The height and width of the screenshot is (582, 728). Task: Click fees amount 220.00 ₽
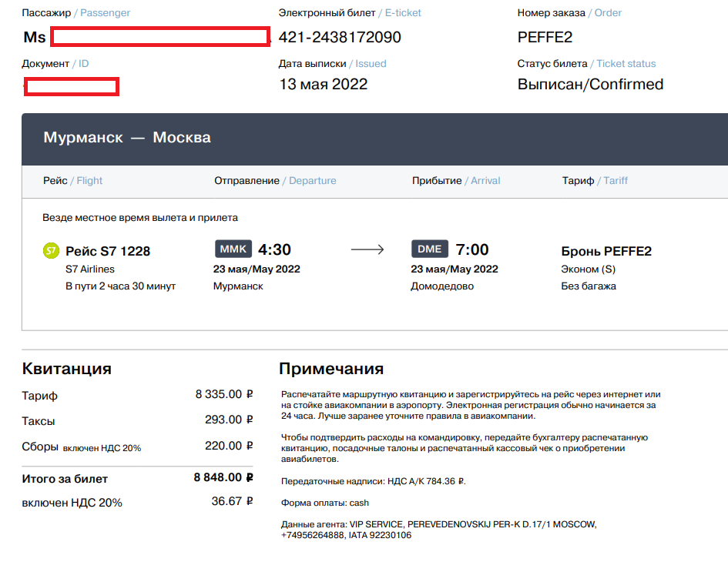229,446
